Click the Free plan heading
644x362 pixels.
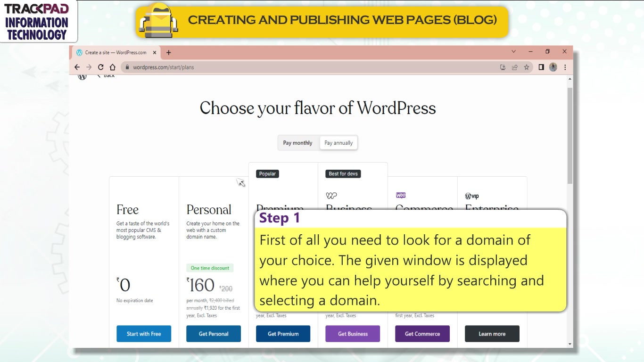click(x=127, y=210)
